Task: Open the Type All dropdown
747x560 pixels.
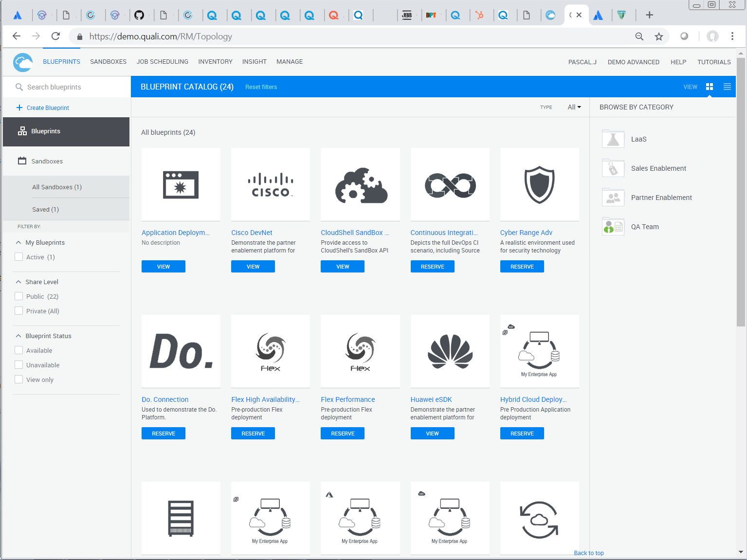Action: pyautogui.click(x=574, y=107)
